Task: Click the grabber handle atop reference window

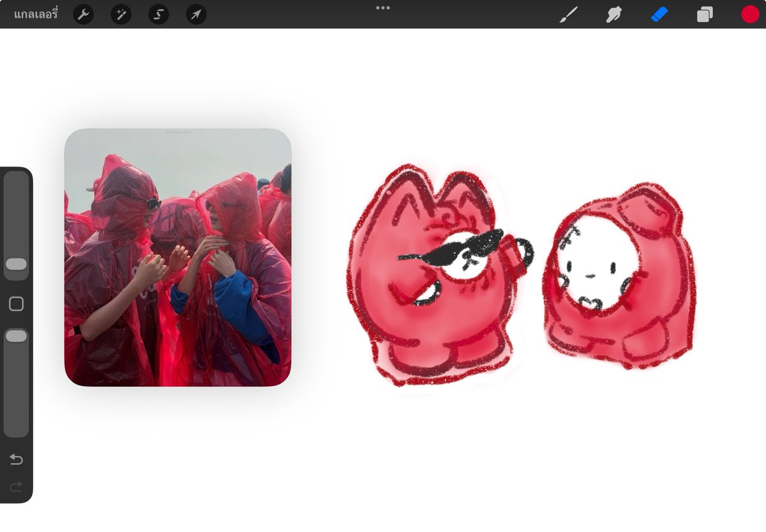Action: pyautogui.click(x=178, y=132)
